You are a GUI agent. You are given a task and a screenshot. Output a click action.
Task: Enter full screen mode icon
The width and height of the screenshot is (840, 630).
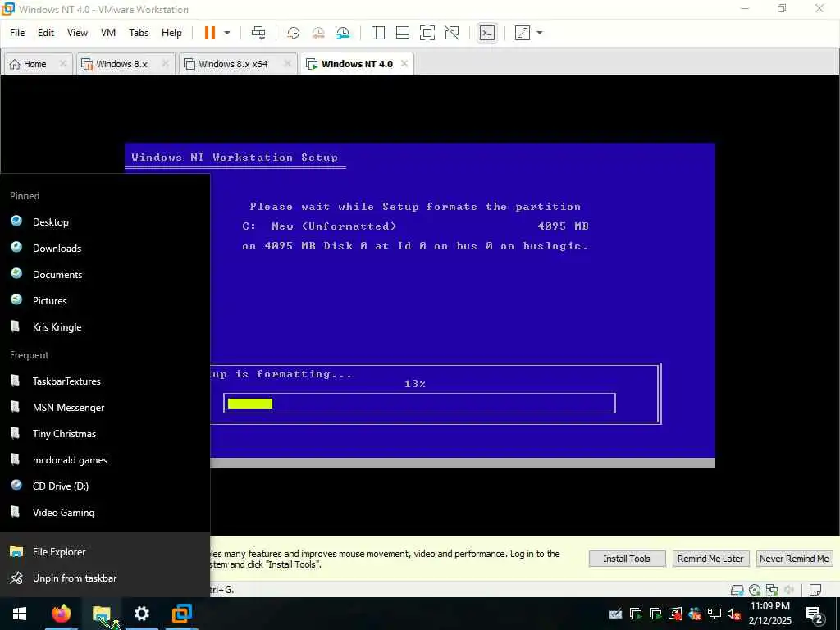427,33
